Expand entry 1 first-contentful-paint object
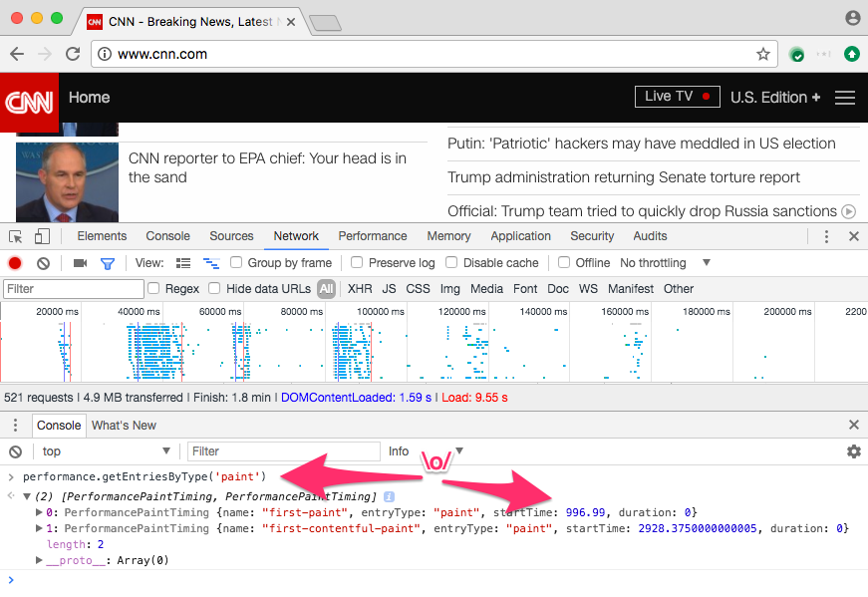 [x=39, y=528]
